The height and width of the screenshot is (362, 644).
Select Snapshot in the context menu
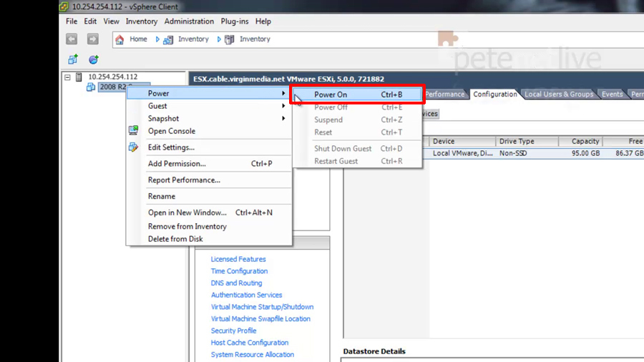(209, 118)
